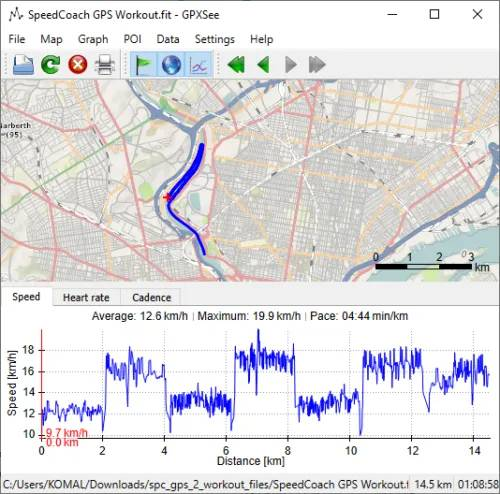Click the Open file toolbar icon

(23, 64)
